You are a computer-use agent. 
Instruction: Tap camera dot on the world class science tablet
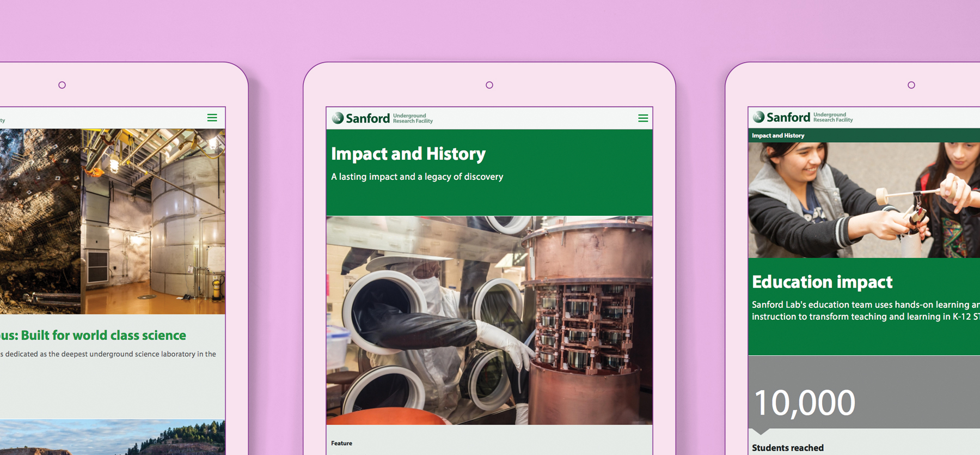[x=62, y=85]
